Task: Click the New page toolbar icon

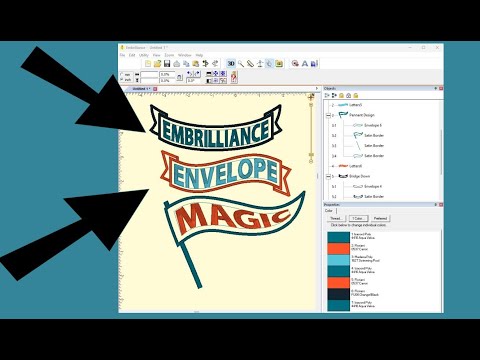Action: point(148,63)
